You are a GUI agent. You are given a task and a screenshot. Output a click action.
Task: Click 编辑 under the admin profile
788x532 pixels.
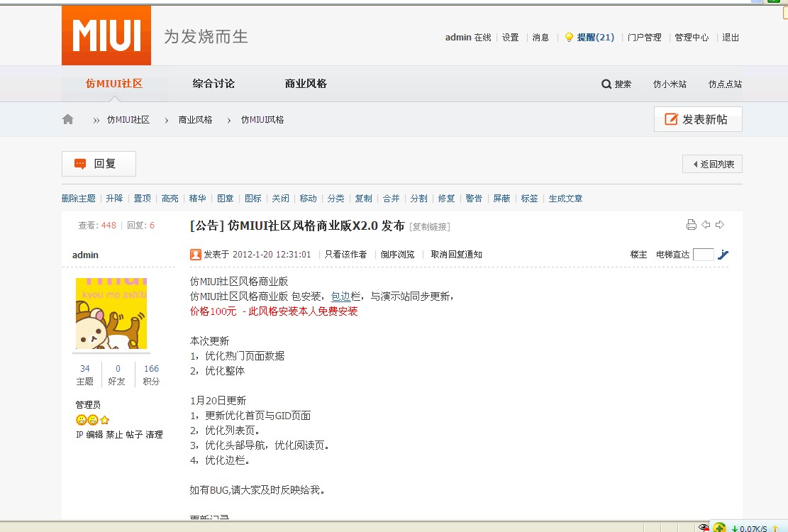click(x=94, y=435)
